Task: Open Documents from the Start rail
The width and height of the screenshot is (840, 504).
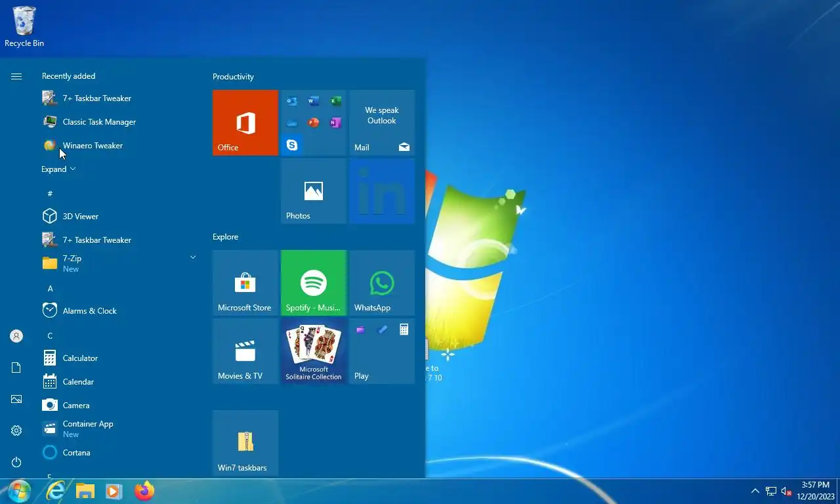Action: pos(16,367)
